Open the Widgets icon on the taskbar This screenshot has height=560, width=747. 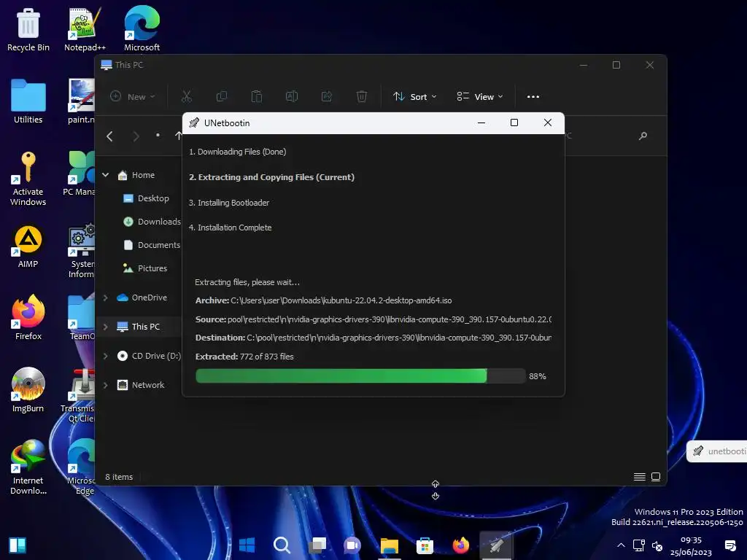pyautogui.click(x=18, y=545)
